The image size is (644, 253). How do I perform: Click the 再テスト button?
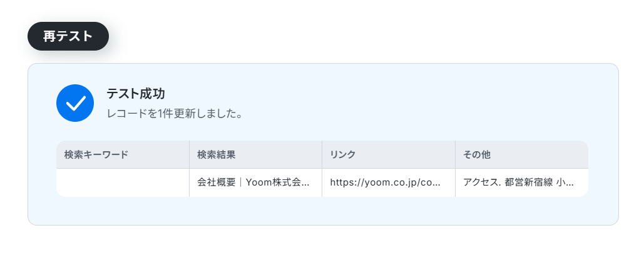click(x=68, y=36)
